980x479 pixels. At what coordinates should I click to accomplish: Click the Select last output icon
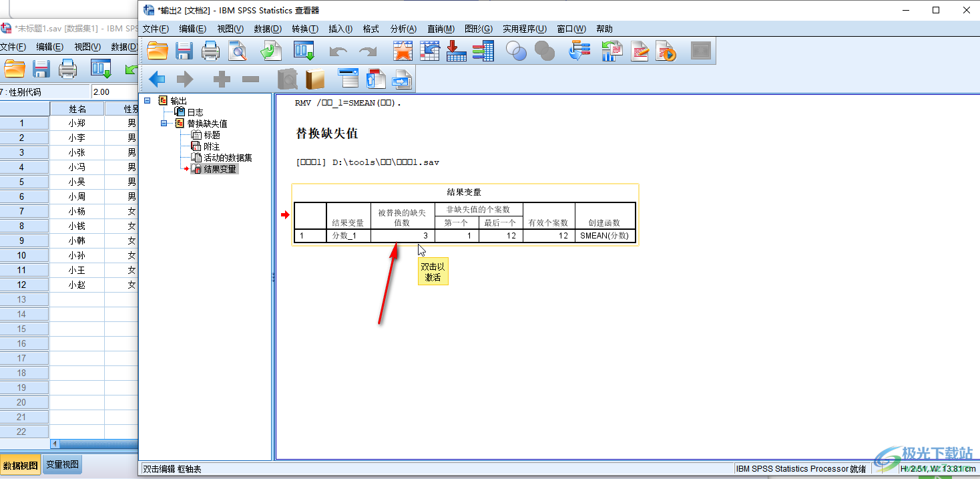click(579, 51)
